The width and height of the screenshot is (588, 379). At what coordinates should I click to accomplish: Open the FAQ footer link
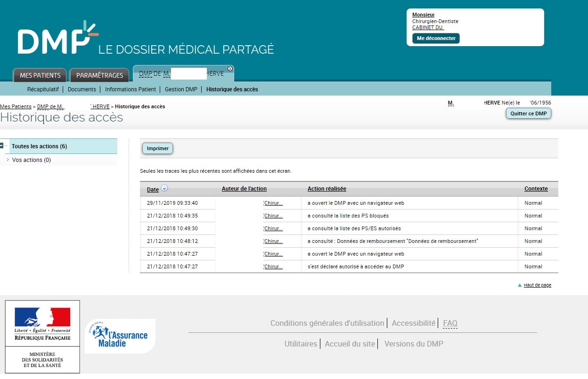click(450, 323)
